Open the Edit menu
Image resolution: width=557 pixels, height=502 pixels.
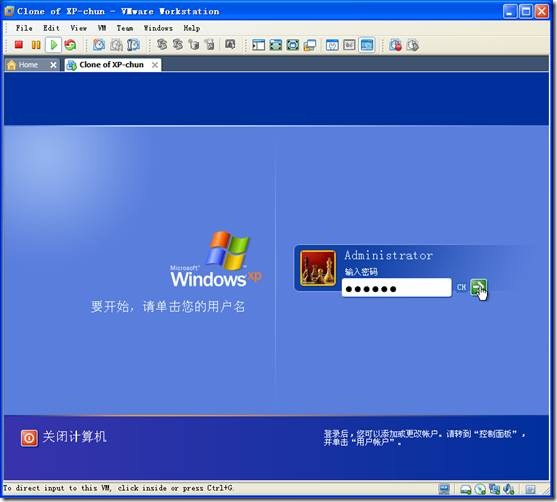click(x=52, y=28)
